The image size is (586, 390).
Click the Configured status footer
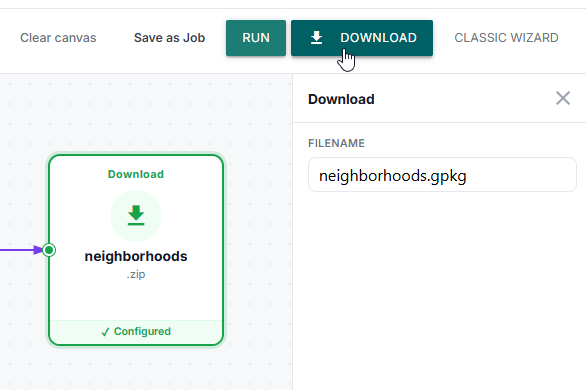point(136,332)
